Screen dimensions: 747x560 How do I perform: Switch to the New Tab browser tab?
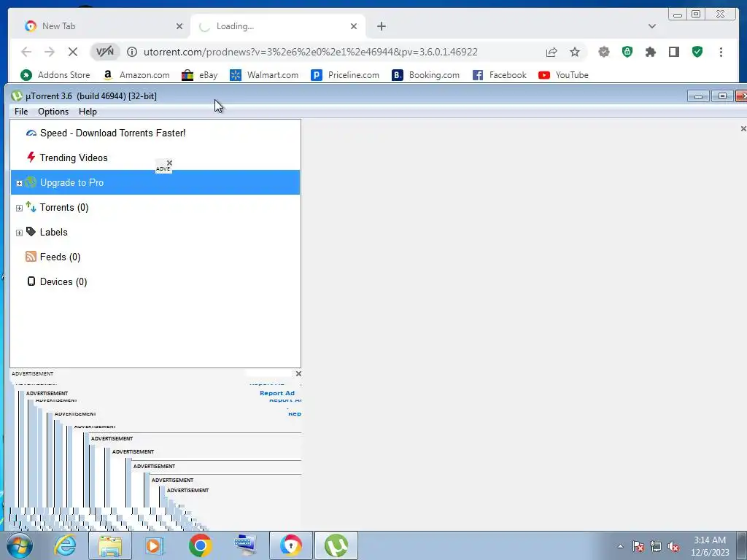(x=102, y=26)
